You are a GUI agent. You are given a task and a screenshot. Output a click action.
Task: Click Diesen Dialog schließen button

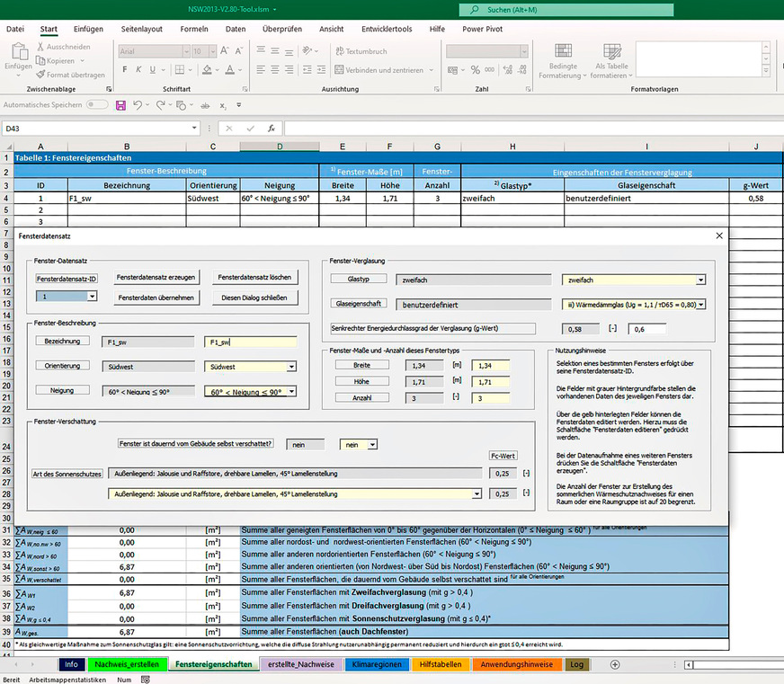(254, 298)
